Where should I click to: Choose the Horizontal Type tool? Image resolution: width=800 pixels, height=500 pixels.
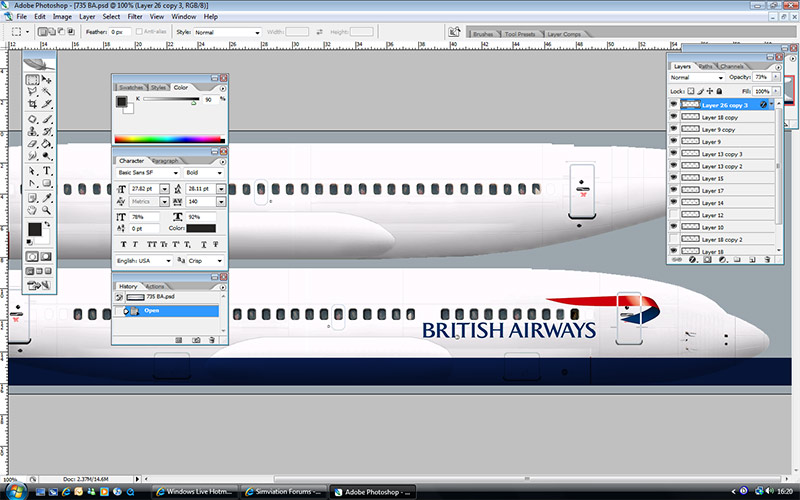[46, 170]
